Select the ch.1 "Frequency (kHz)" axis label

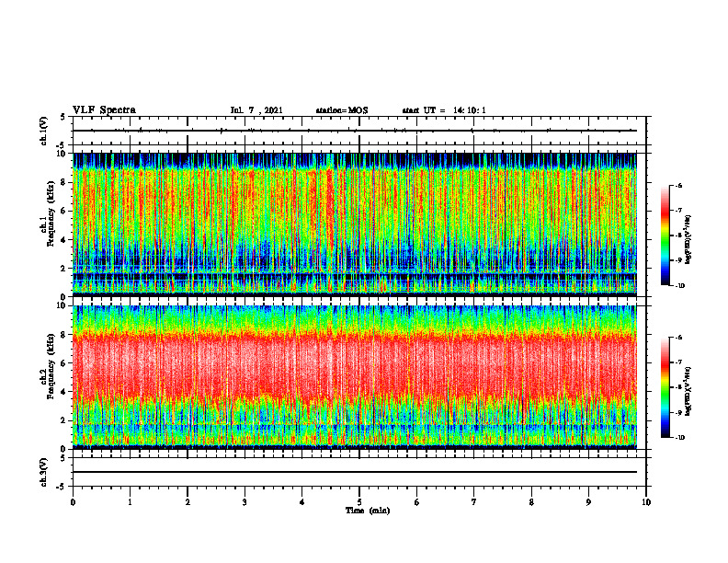pyautogui.click(x=51, y=213)
